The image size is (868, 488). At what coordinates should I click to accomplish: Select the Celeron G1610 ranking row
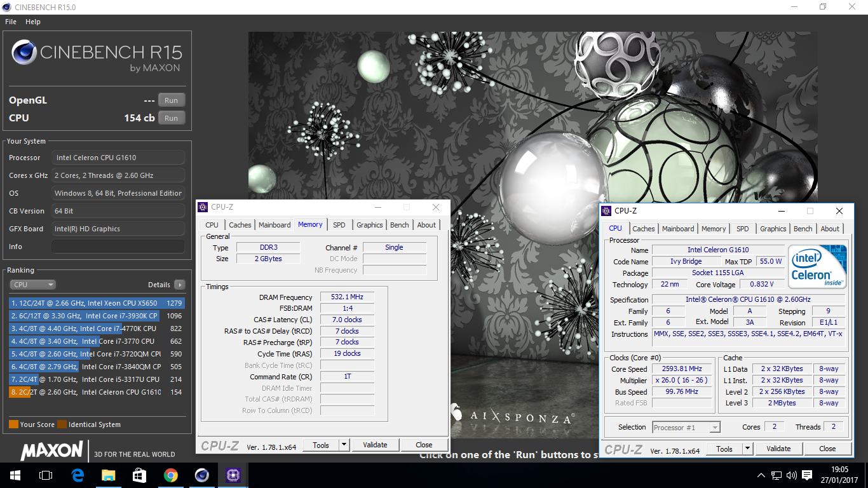pos(97,392)
